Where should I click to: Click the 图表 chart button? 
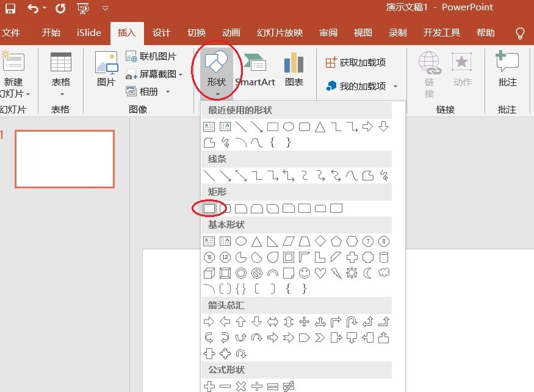click(x=294, y=69)
